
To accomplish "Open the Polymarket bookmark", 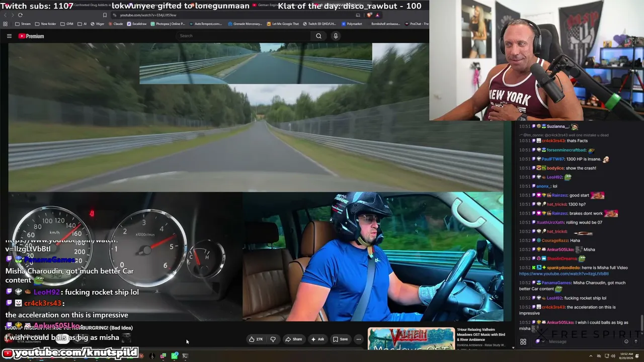I will click(x=351, y=24).
